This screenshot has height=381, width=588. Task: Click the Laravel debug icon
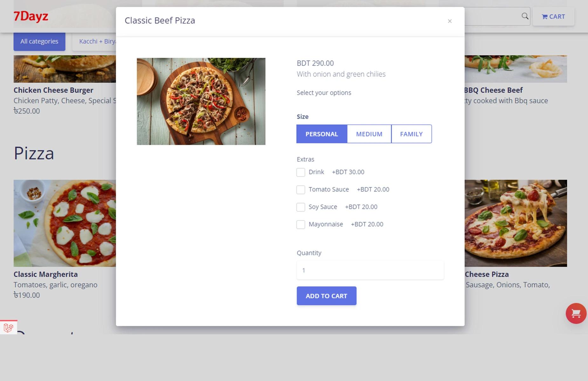tap(9, 327)
